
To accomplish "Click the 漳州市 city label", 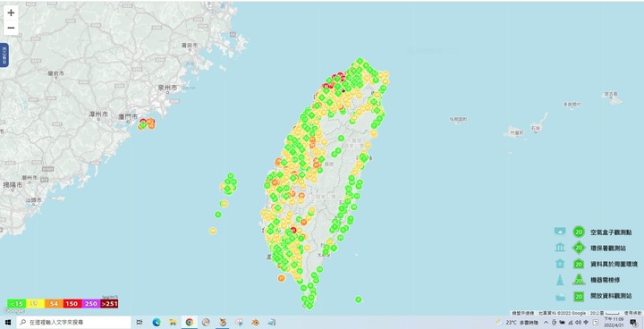I will point(98,114).
